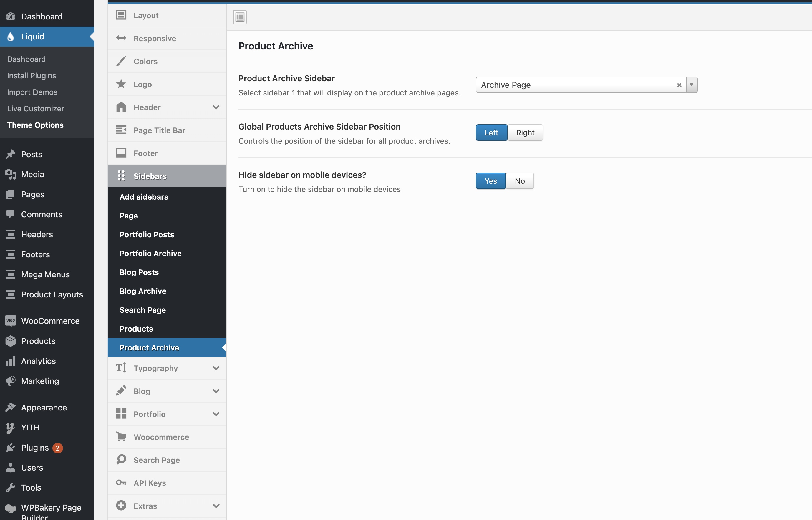Viewport: 812px width, 520px height.
Task: Click the Analytics chart icon
Action: [11, 361]
